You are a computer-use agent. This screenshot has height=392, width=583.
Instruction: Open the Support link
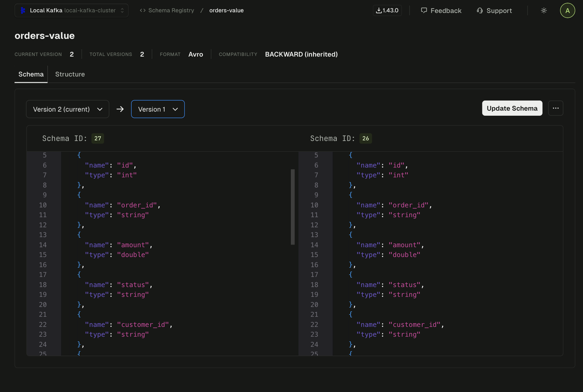tap(499, 11)
